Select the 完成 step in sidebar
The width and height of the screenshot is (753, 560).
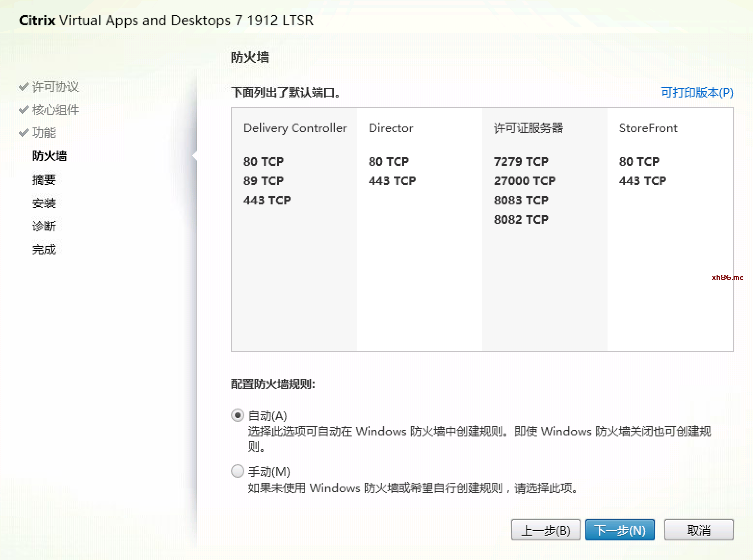click(44, 249)
